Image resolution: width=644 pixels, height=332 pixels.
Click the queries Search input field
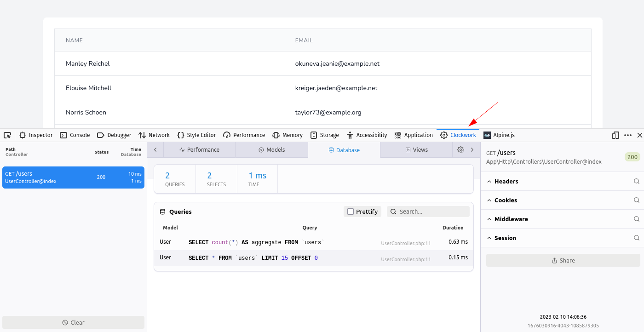point(428,212)
